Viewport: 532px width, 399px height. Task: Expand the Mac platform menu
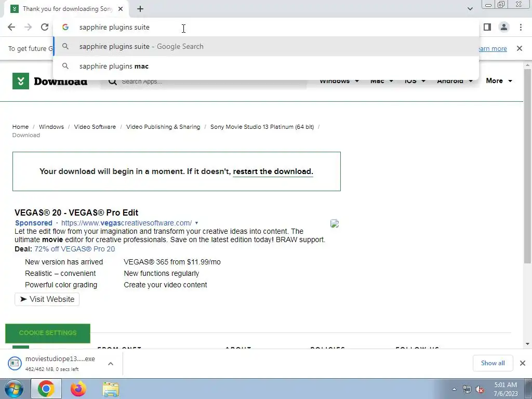coord(381,81)
